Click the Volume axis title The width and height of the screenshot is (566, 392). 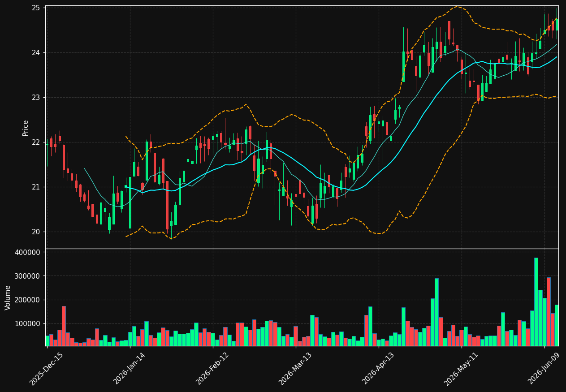(x=8, y=297)
